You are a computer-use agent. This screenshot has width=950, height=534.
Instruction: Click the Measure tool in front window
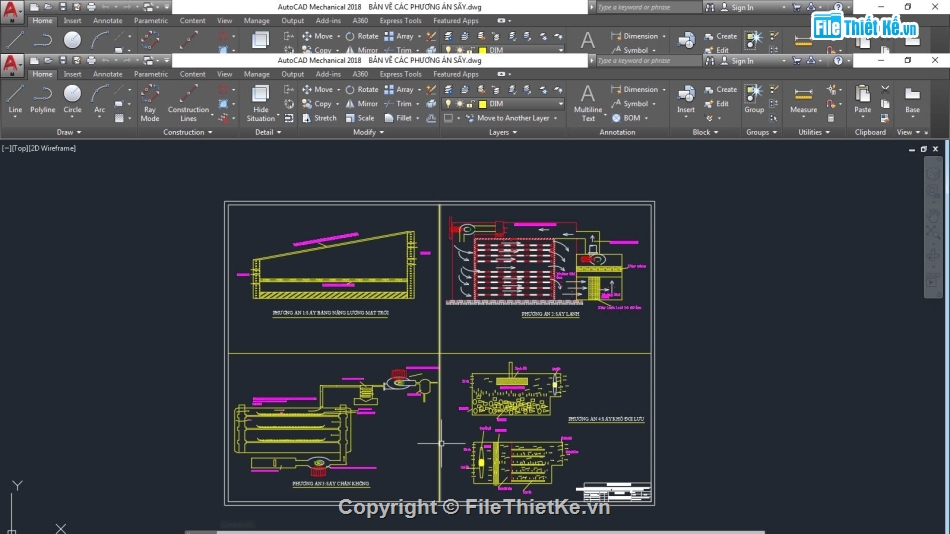point(803,99)
